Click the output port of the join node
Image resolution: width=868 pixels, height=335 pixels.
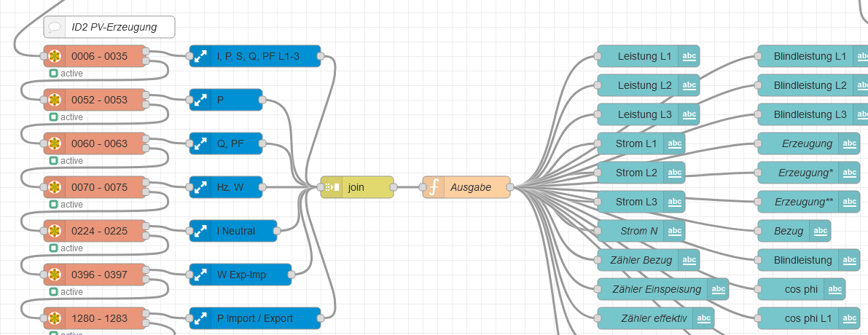[394, 187]
